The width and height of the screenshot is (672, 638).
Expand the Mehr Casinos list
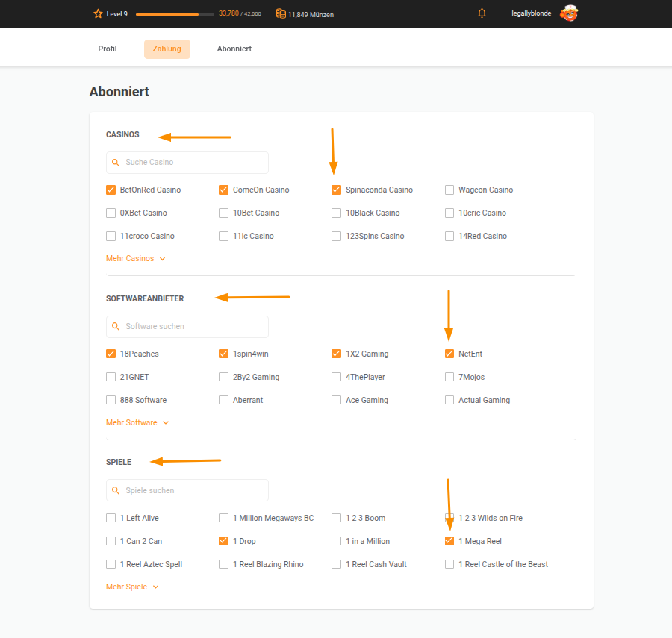[x=135, y=259]
